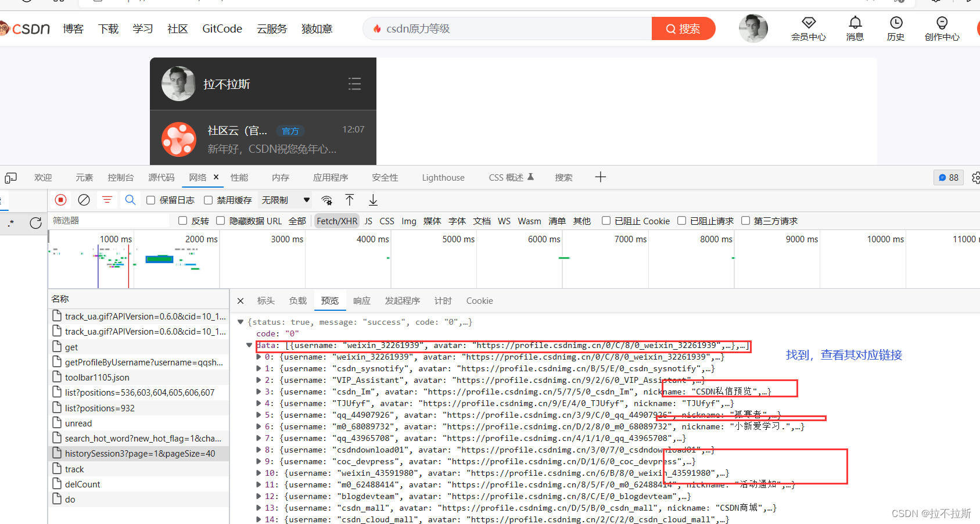The width and height of the screenshot is (980, 524).
Task: Open the 猿如意 navigation link
Action: 317,28
